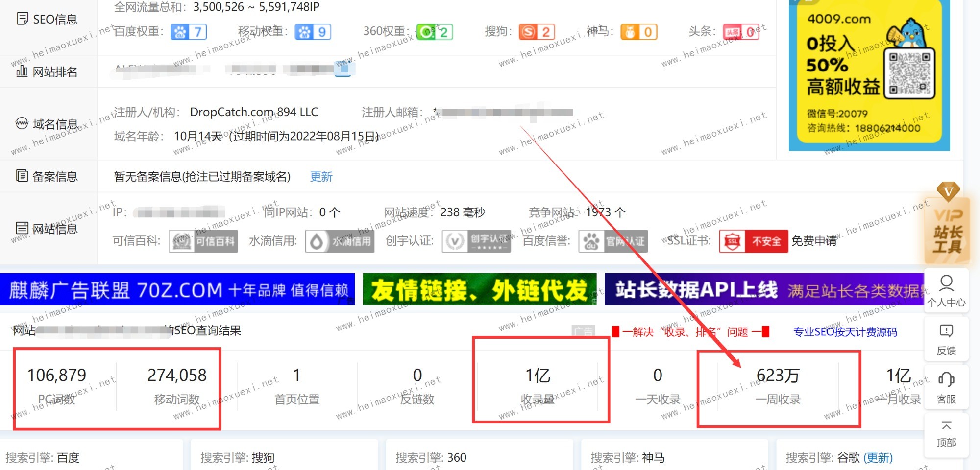980x470 pixels.
Task: Click the Baidu weight paw icon
Action: pos(180,32)
